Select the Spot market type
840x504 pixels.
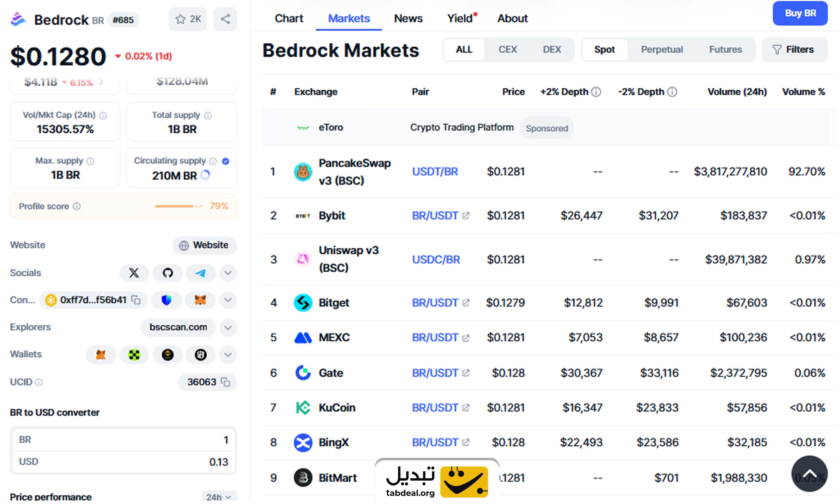[x=604, y=50]
